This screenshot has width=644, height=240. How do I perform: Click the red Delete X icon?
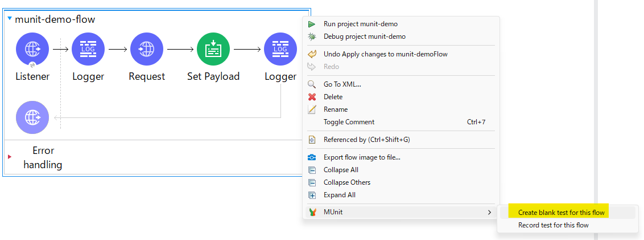[x=312, y=97]
